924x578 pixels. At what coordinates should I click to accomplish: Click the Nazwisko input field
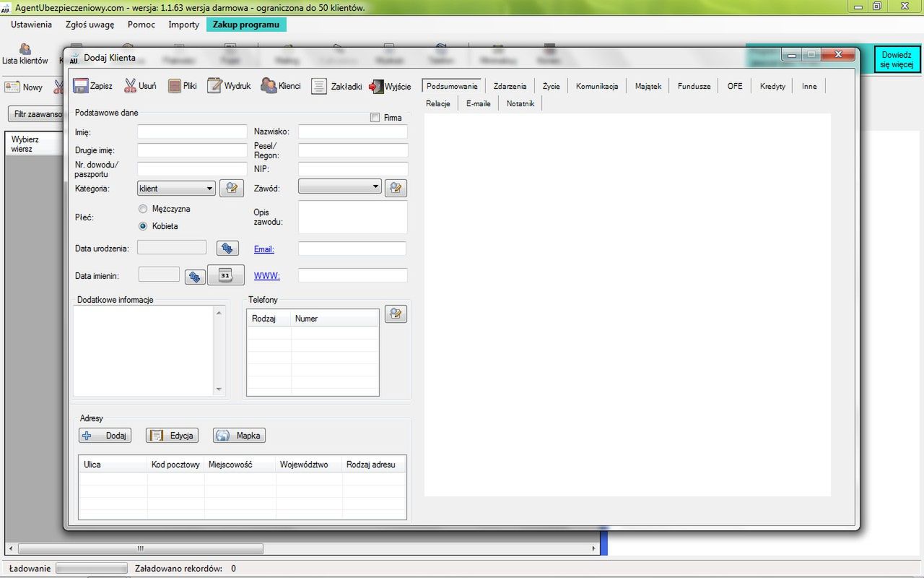[x=353, y=131]
